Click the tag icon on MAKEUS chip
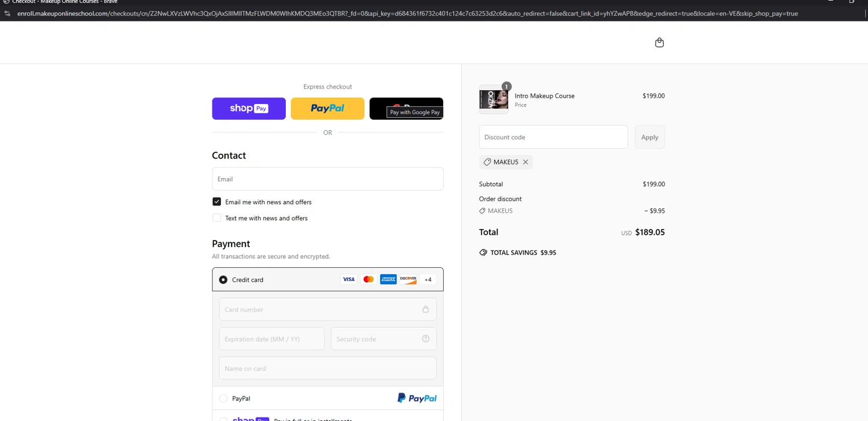Viewport: 868px width, 421px height. (x=487, y=162)
